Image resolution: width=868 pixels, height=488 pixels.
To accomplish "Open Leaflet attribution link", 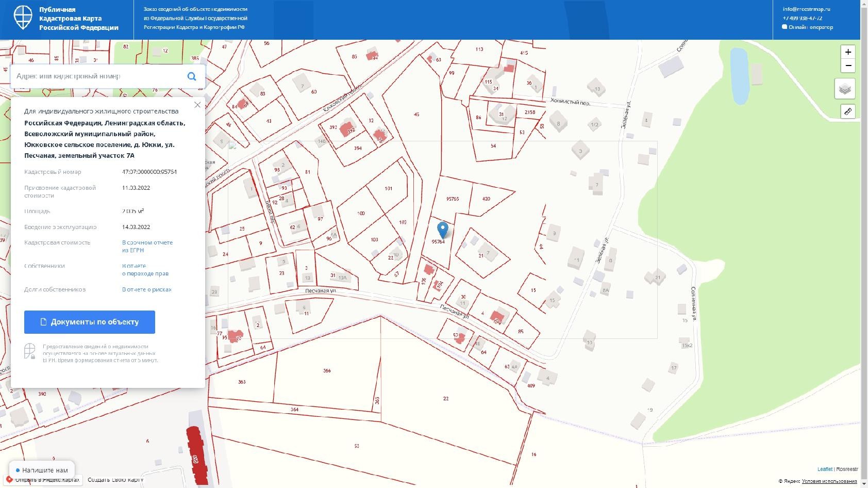I will click(825, 469).
